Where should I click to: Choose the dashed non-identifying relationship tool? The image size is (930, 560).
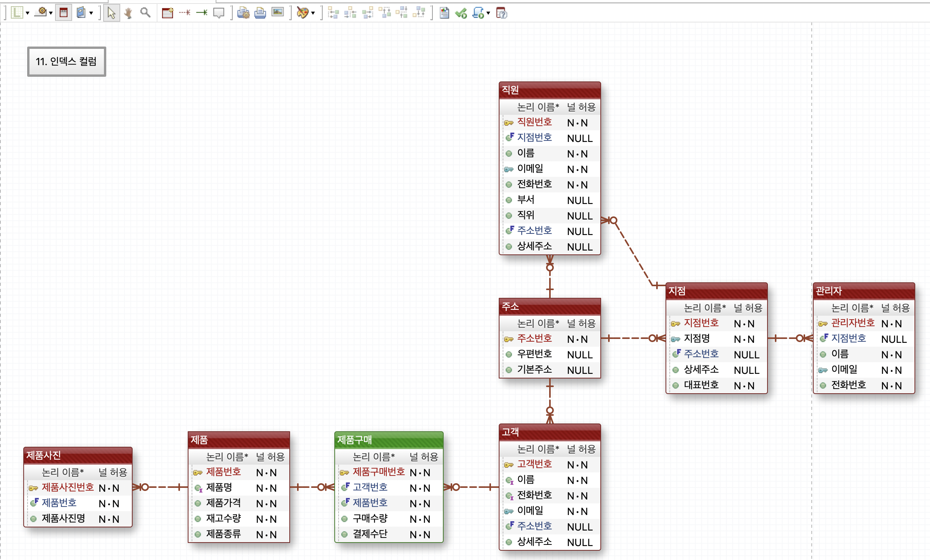[x=185, y=13]
